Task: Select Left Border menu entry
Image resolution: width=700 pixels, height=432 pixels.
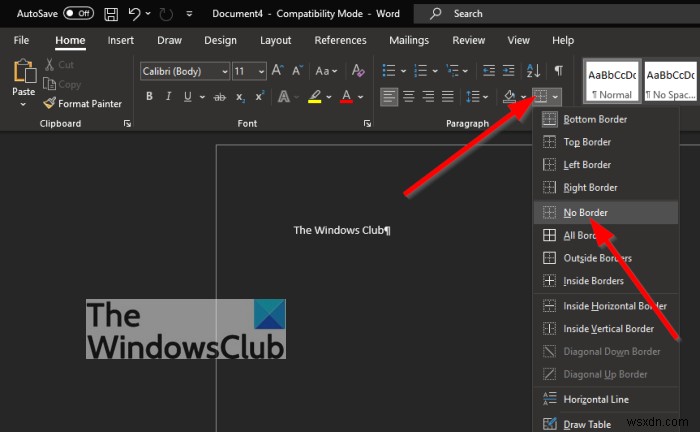Action: pyautogui.click(x=606, y=165)
